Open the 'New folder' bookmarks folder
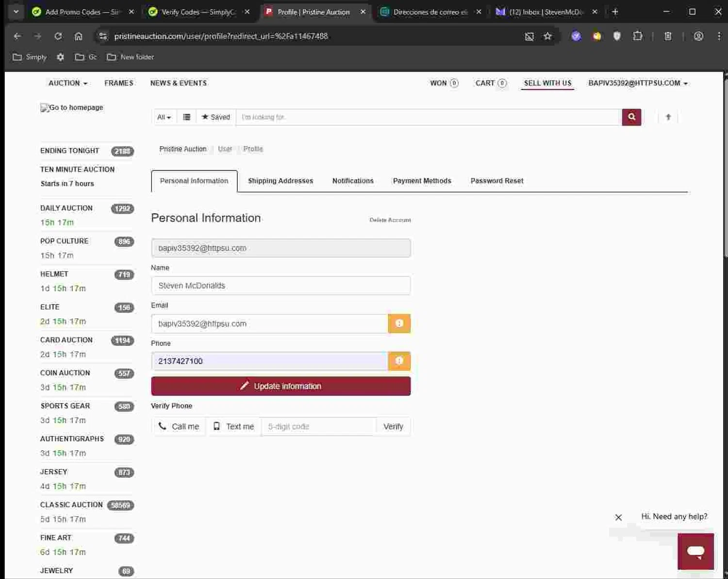 [131, 57]
